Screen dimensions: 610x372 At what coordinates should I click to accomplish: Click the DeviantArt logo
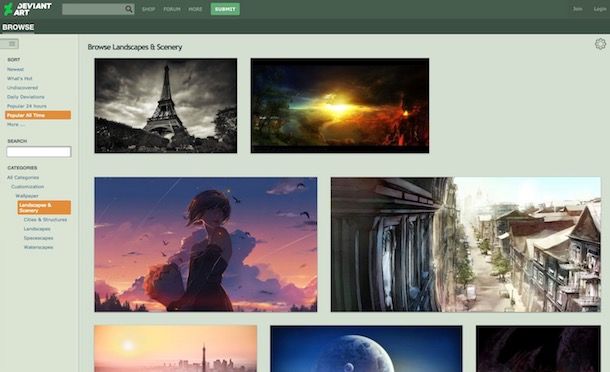point(27,9)
